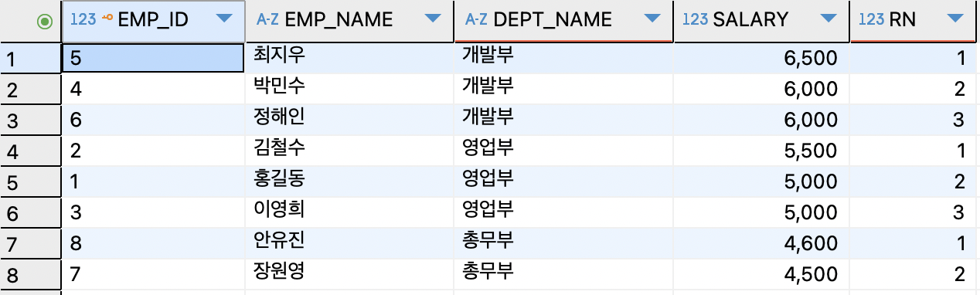Open DEPT_NAME column filter dropdown arrow
980x295 pixels.
tap(652, 19)
